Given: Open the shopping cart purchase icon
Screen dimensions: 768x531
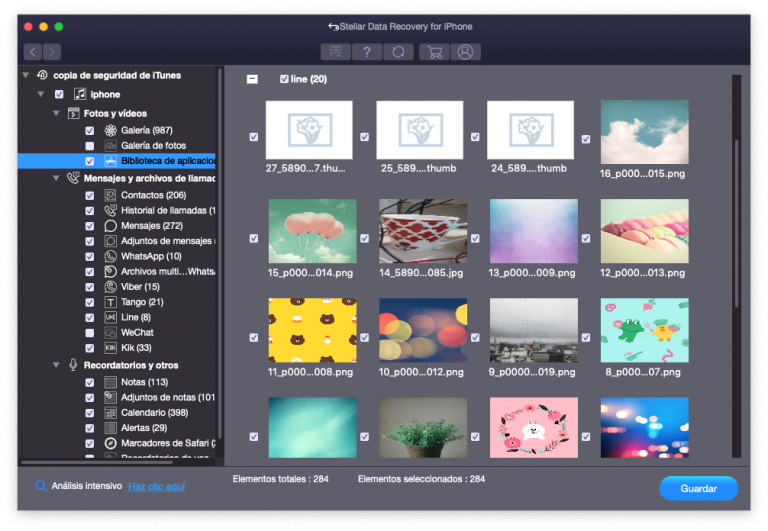Looking at the screenshot, I should [x=435, y=52].
